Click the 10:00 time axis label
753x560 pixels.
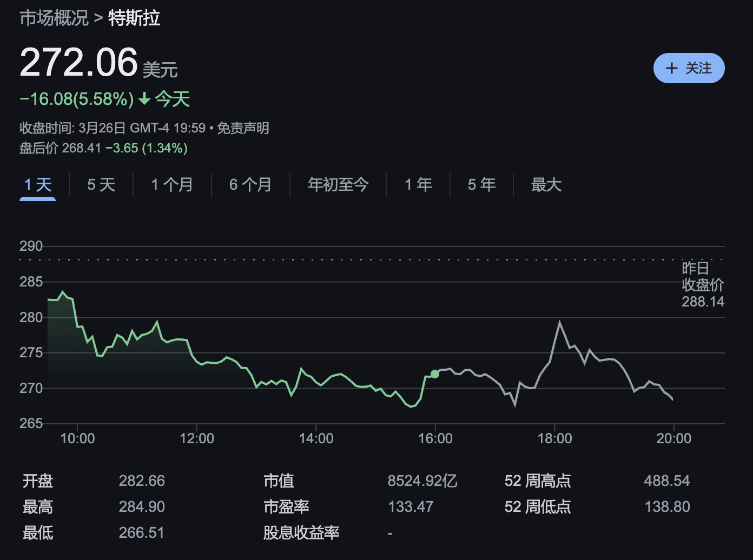pos(77,438)
